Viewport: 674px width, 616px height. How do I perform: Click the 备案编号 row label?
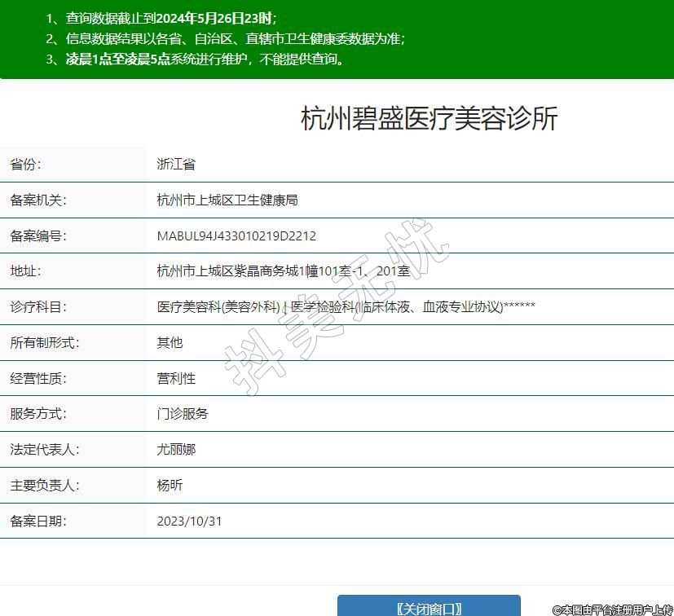click(38, 236)
